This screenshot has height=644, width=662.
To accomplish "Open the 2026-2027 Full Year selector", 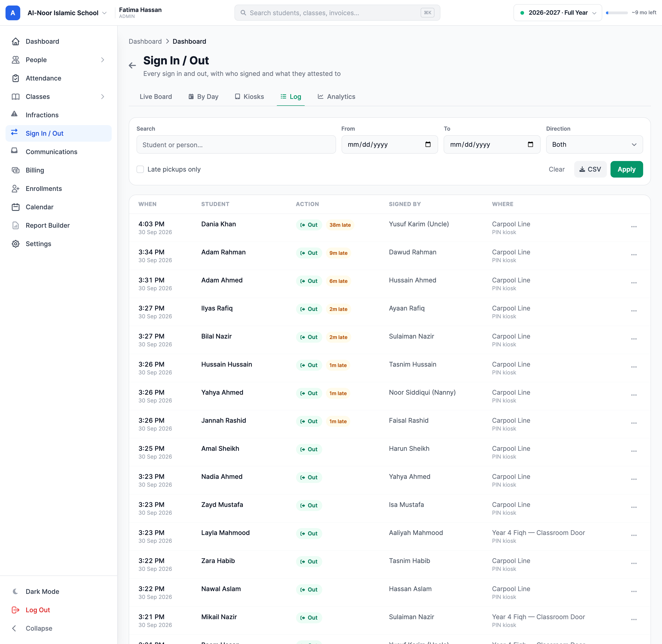I will coord(557,13).
